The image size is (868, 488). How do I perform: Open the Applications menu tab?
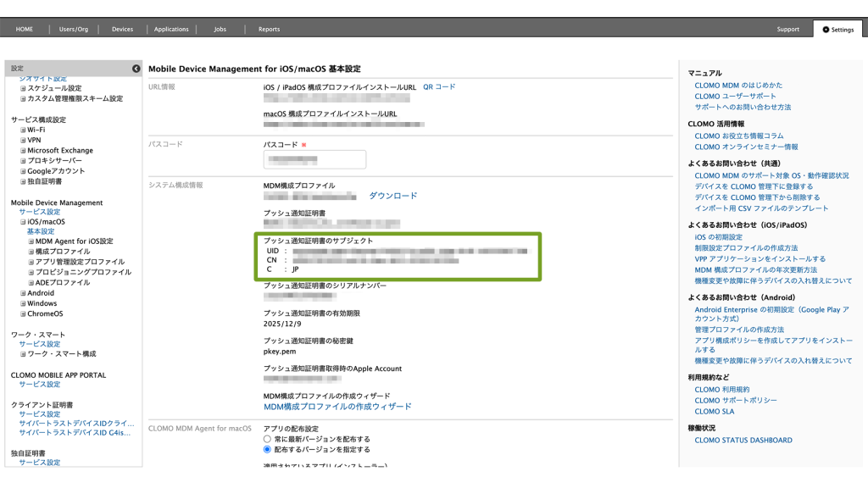pyautogui.click(x=171, y=30)
